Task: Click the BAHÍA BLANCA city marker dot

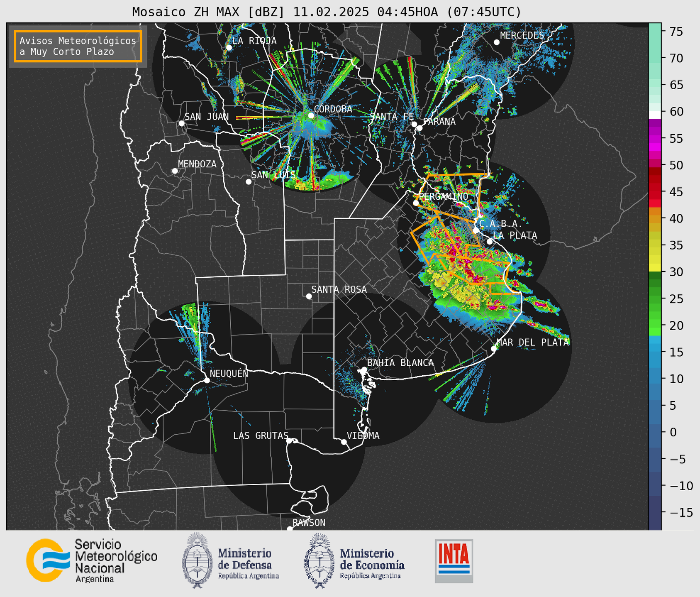Action: point(364,369)
